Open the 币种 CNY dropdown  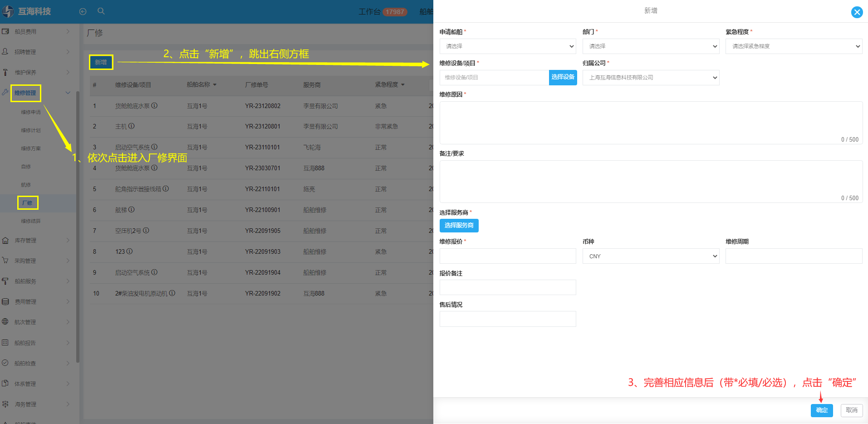point(651,256)
